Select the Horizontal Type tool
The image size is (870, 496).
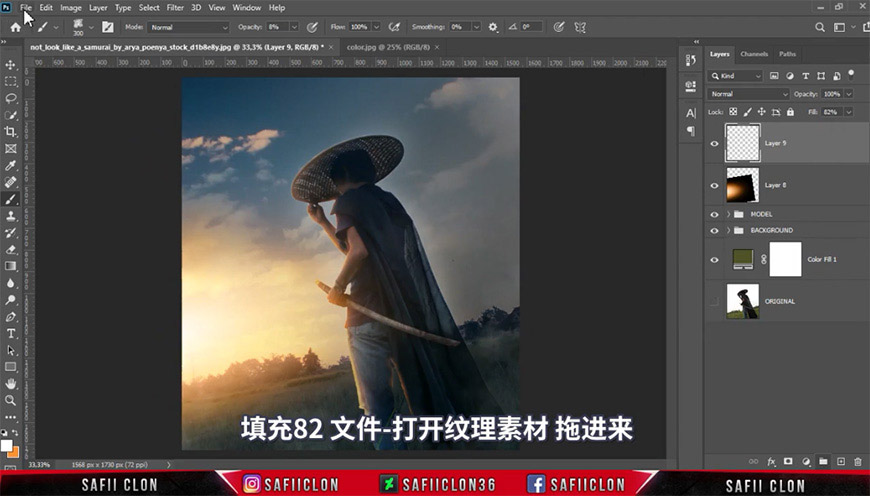(11, 333)
